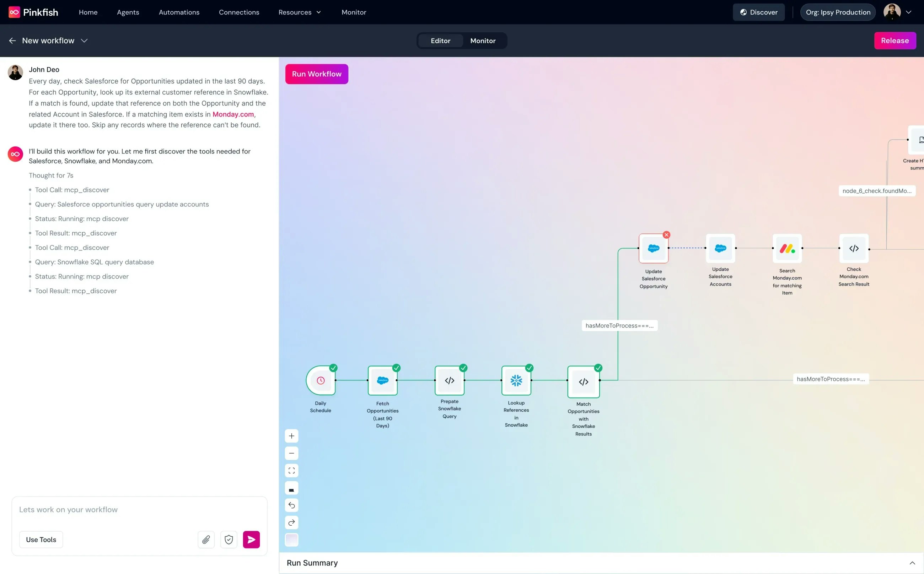
Task: Open the Connections menu item
Action: click(x=239, y=12)
